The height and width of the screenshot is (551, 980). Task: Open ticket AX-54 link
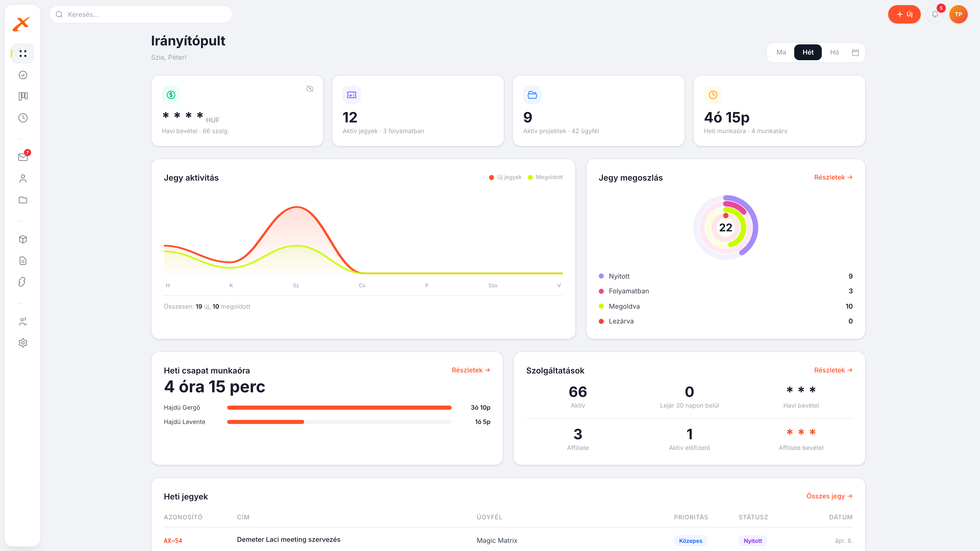[x=173, y=540]
